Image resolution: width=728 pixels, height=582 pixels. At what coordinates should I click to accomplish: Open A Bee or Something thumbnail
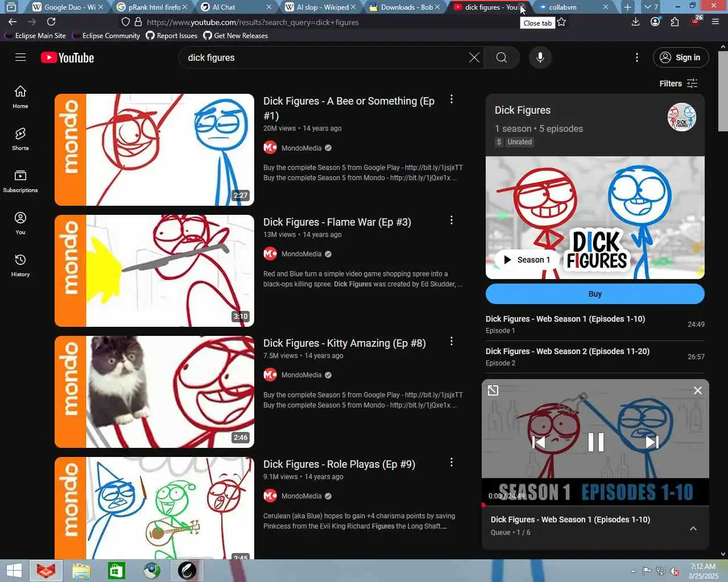point(154,149)
